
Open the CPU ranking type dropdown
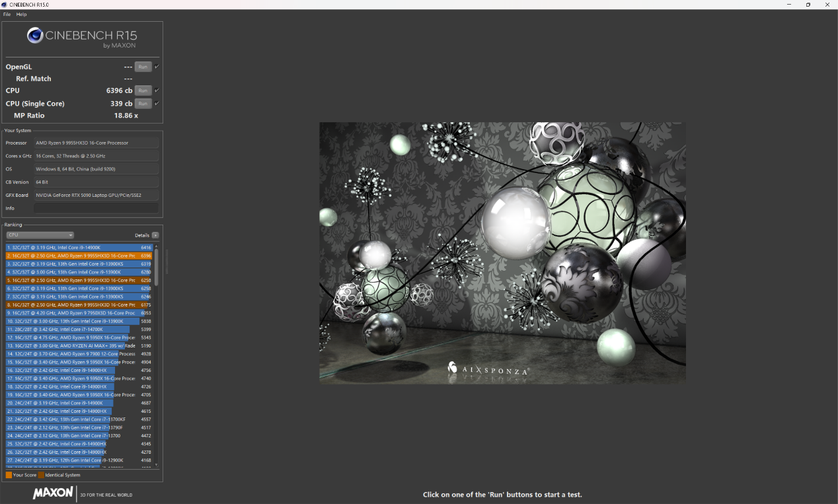40,235
